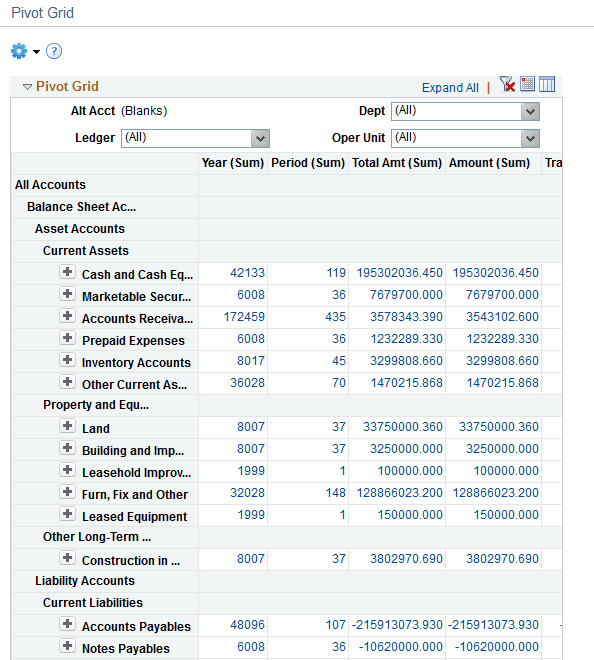Image resolution: width=594 pixels, height=660 pixels.
Task: Expand Leasehold Improv... row
Action: (x=67, y=470)
